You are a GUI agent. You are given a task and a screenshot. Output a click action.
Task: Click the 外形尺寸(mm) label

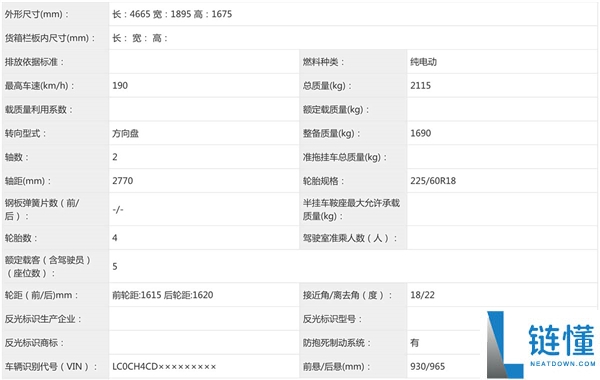[x=37, y=14]
